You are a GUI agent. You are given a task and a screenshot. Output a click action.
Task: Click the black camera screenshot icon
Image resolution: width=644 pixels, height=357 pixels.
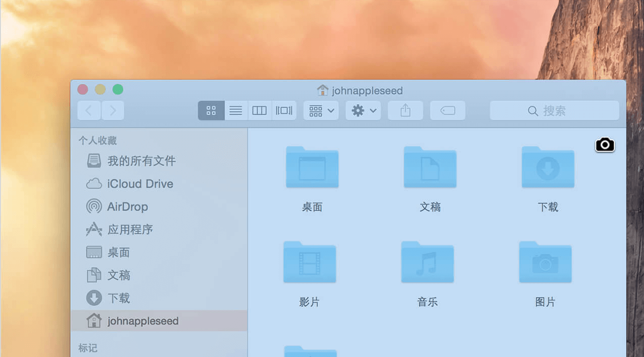[605, 145]
